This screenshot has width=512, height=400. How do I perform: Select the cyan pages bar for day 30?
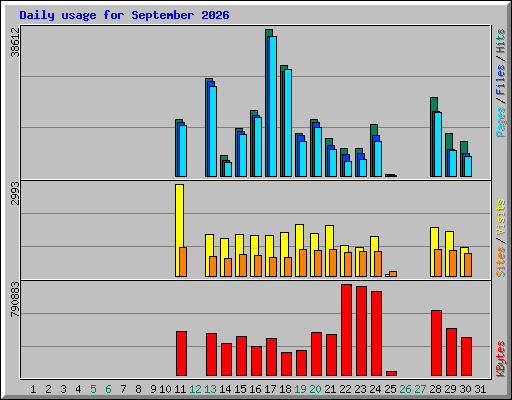pyautogui.click(x=468, y=167)
